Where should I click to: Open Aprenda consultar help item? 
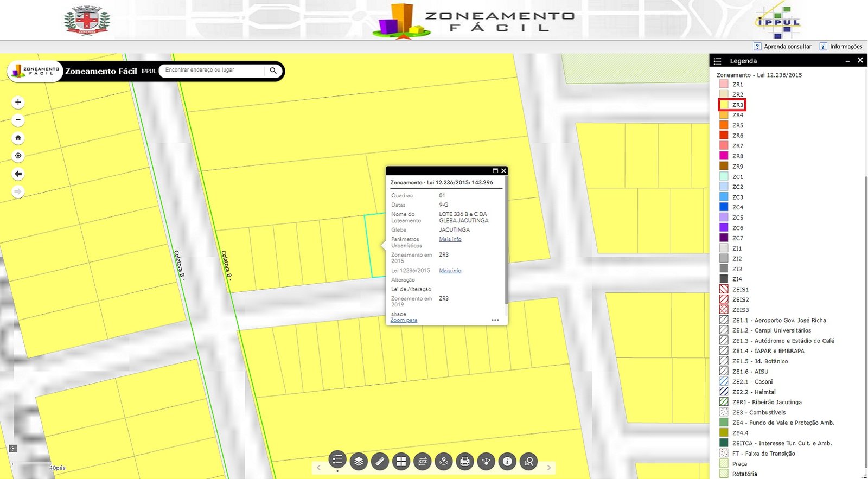pos(783,47)
